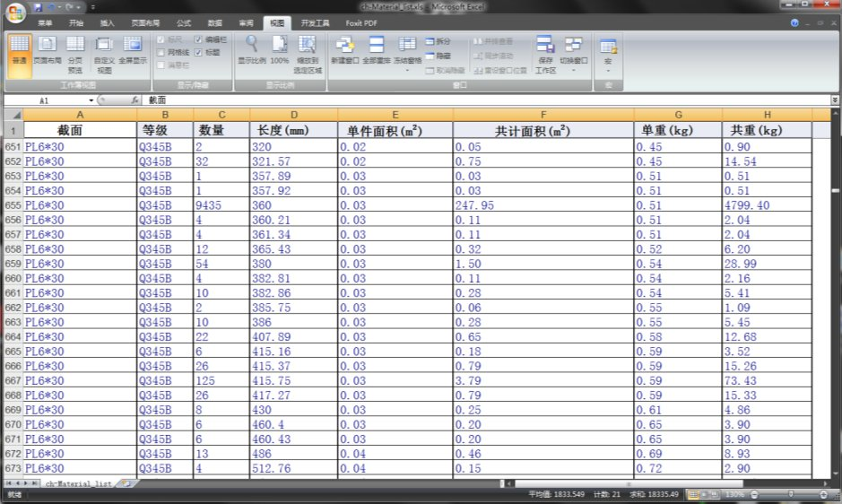
Task: Click insert worksheet tab icon
Action: [x=126, y=483]
